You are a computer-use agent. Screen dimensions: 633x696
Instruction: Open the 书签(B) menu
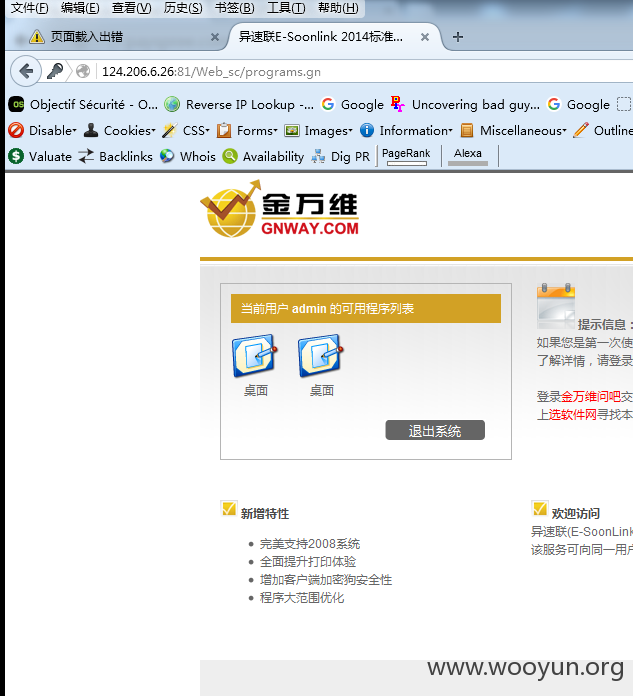tap(234, 8)
